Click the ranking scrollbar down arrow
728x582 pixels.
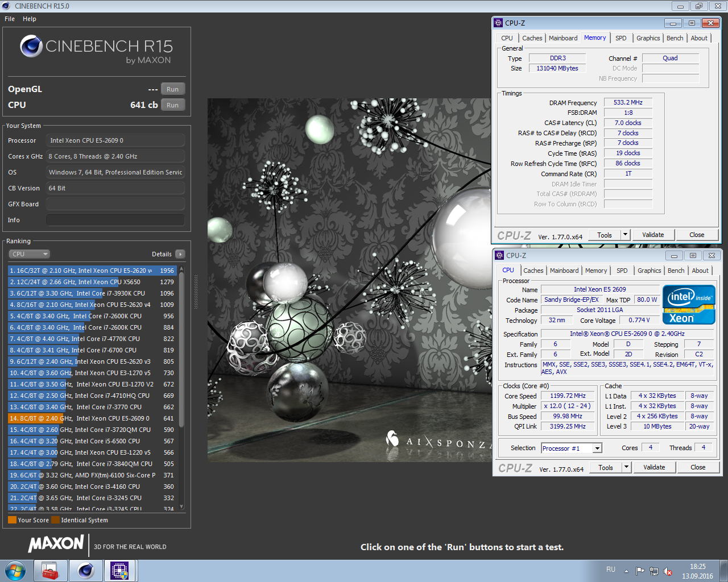(181, 506)
